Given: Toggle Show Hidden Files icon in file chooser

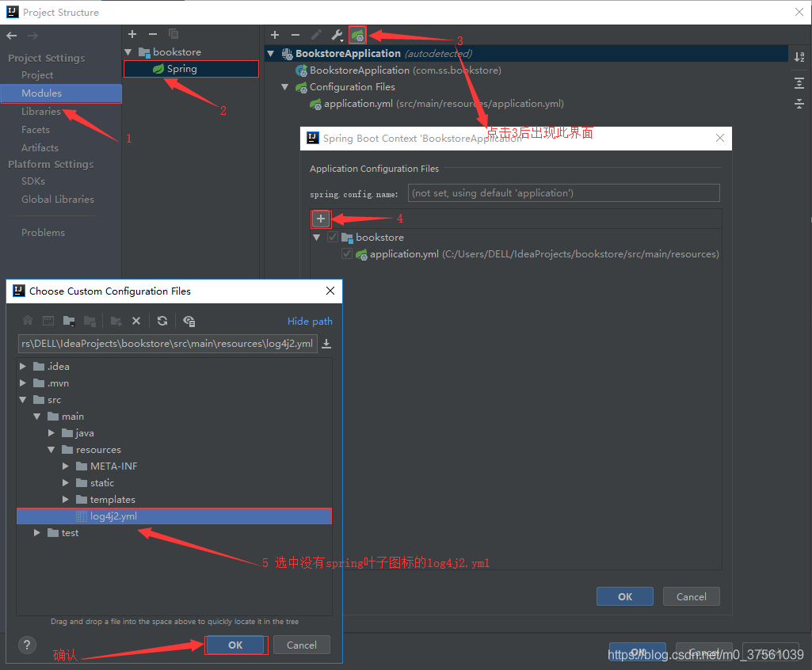Looking at the screenshot, I should (x=189, y=321).
